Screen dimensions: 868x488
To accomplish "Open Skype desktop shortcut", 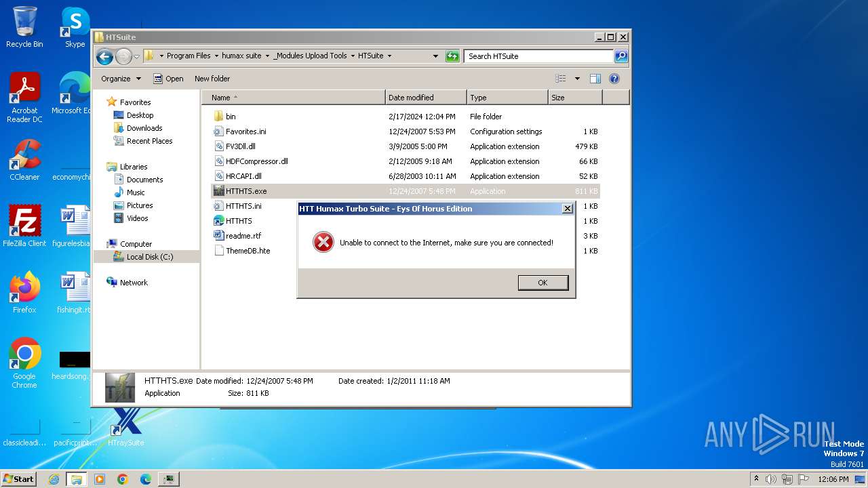I will click(x=75, y=27).
